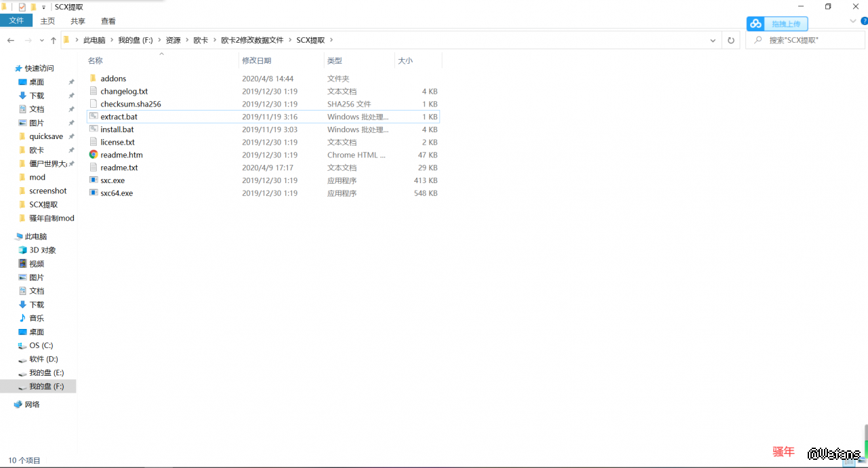The height and width of the screenshot is (468, 868).
Task: Click the Chrome icon of readme.htm
Action: click(x=94, y=155)
